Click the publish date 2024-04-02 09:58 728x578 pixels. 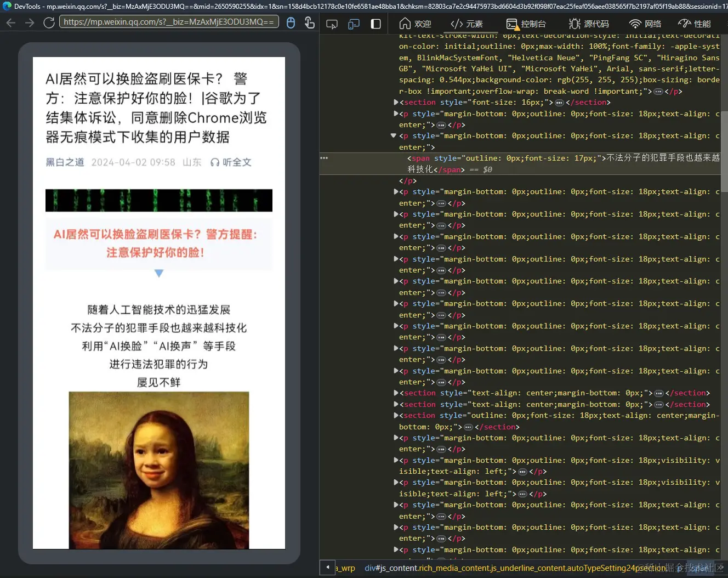tap(133, 162)
